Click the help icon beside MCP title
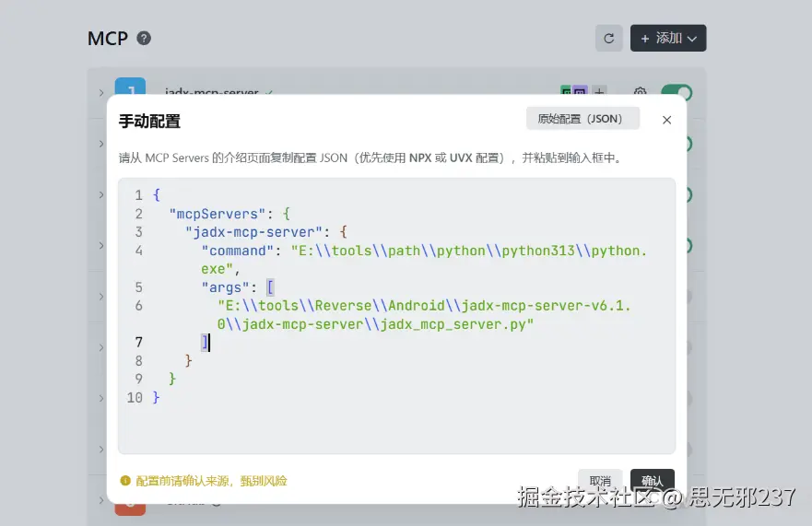 [144, 39]
